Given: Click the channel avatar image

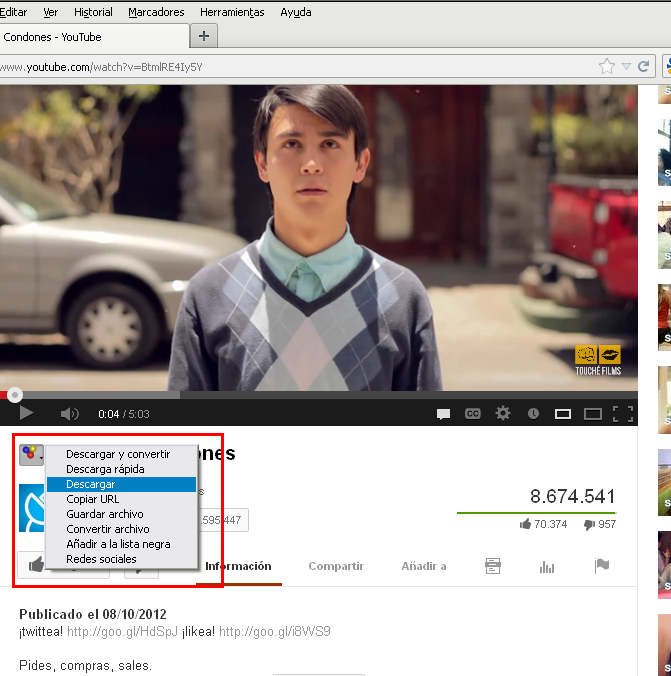Looking at the screenshot, I should coord(32,508).
